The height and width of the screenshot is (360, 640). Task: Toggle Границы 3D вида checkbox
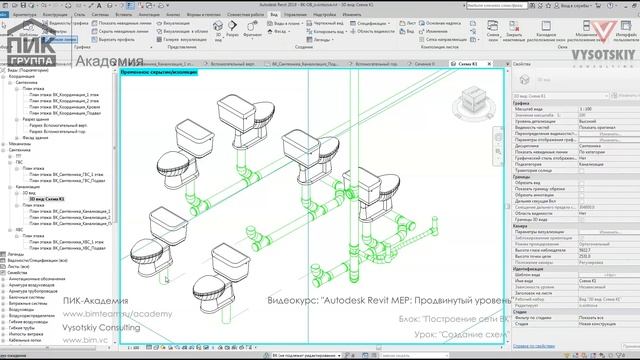tap(582, 220)
